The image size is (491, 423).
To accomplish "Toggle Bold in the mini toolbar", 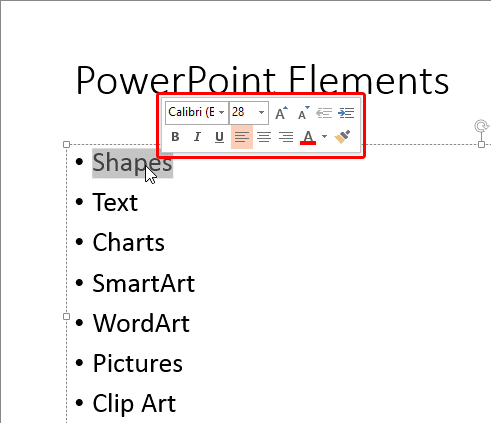I will coord(175,137).
